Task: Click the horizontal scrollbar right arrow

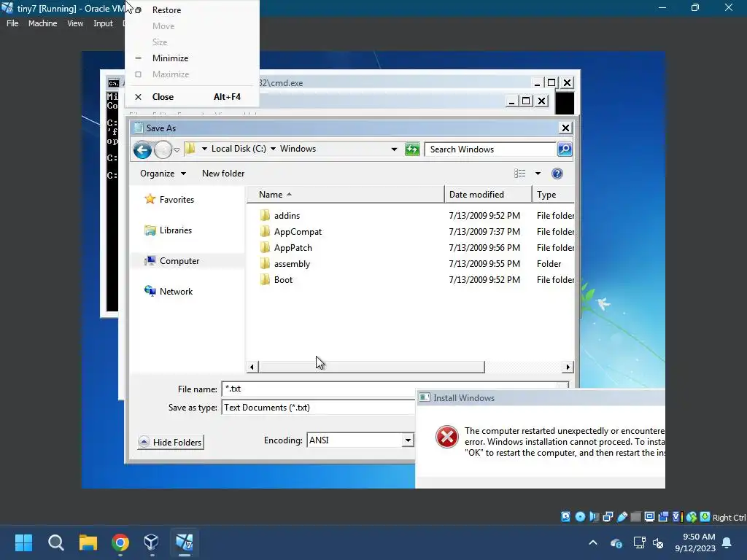Action: (x=568, y=367)
